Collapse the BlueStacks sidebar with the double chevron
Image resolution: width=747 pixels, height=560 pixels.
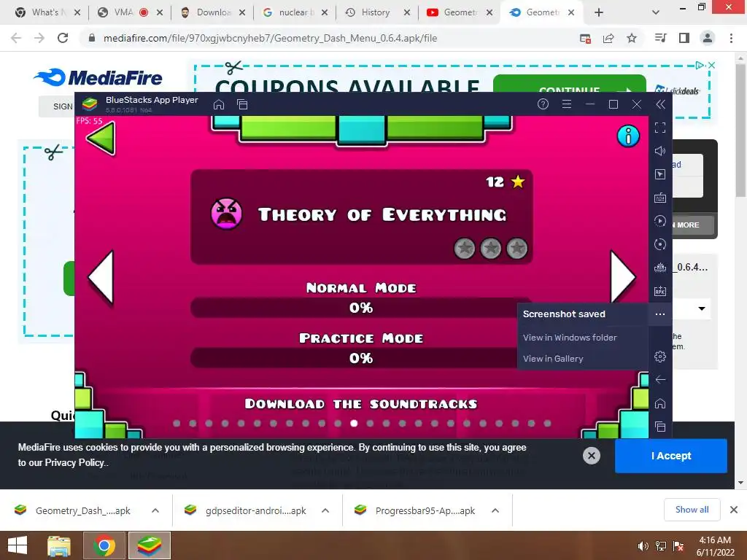pos(660,104)
